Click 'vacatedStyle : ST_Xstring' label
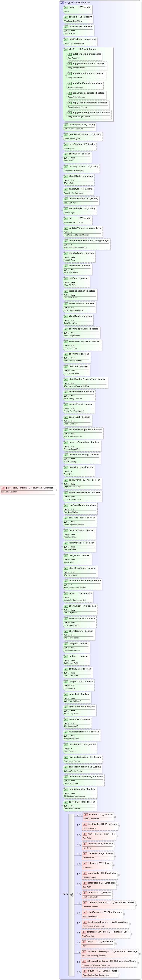142x980 pixels. pos(82,209)
